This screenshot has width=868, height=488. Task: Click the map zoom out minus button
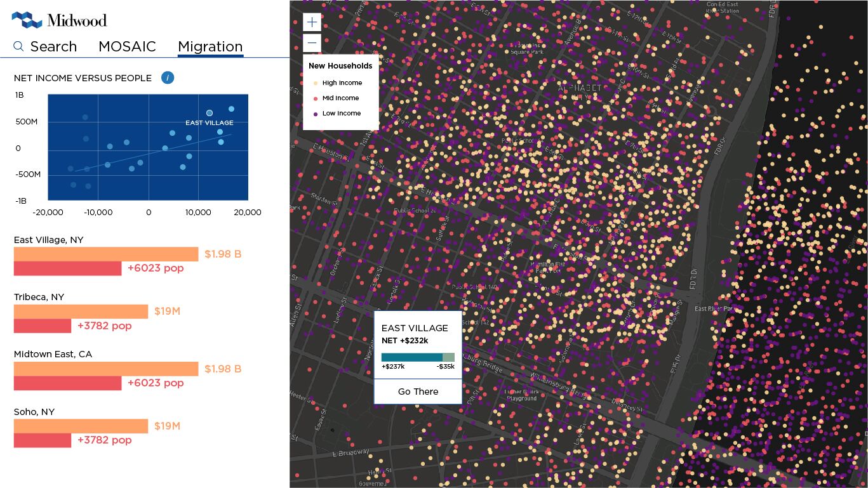pyautogui.click(x=312, y=43)
